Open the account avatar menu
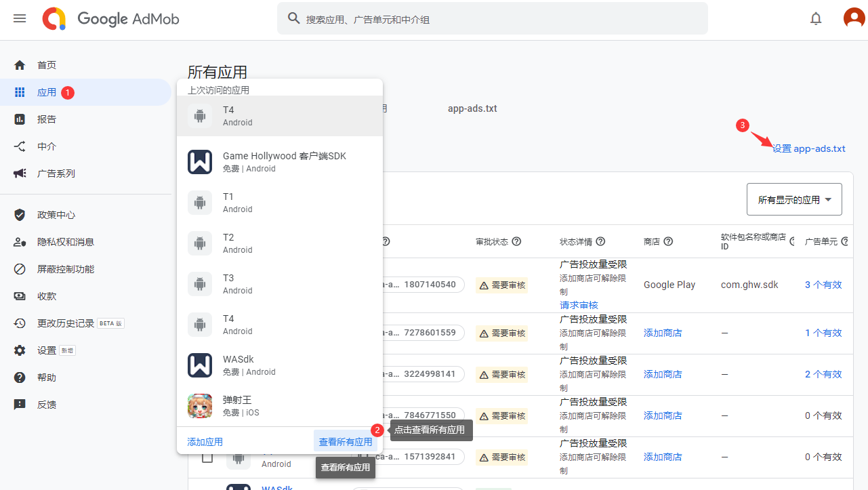Screen dimensions: 868x490 click(x=854, y=18)
